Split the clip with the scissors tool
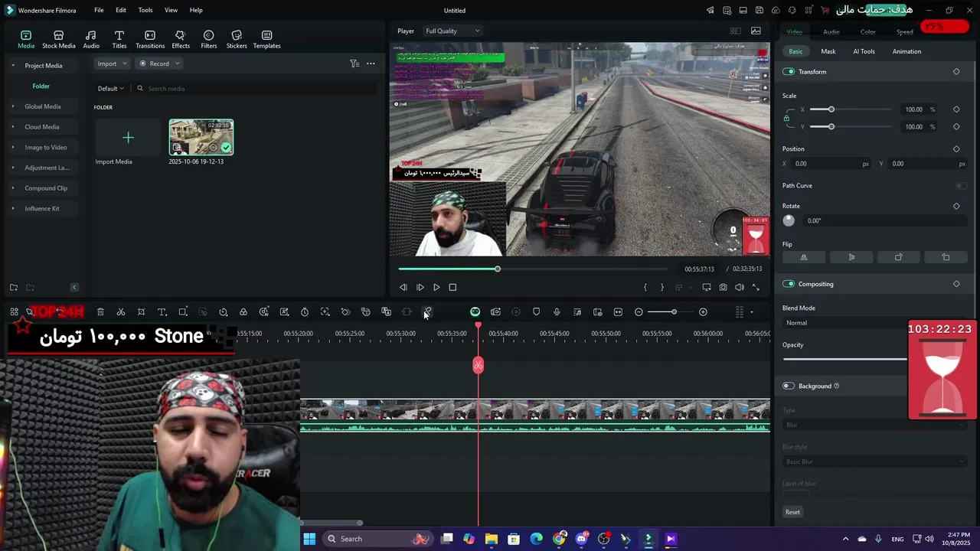This screenshot has width=980, height=551. (121, 312)
